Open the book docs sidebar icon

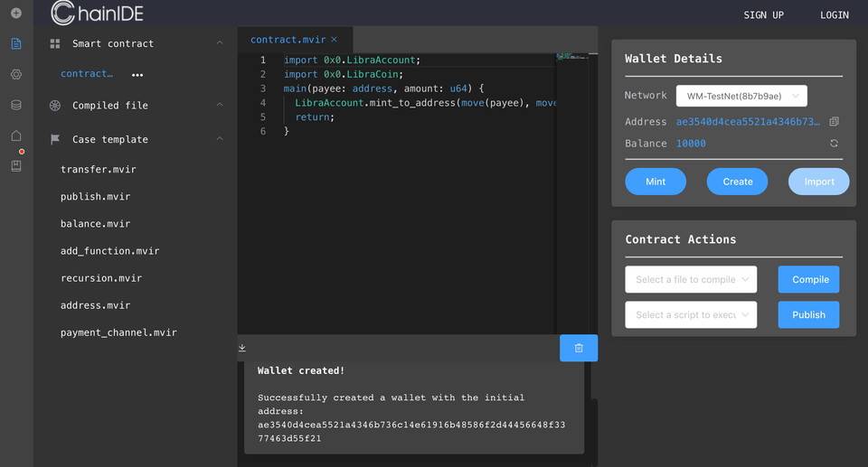pos(16,166)
